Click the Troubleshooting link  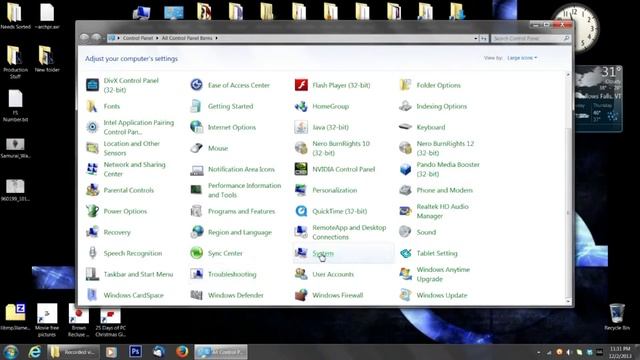[x=232, y=274]
